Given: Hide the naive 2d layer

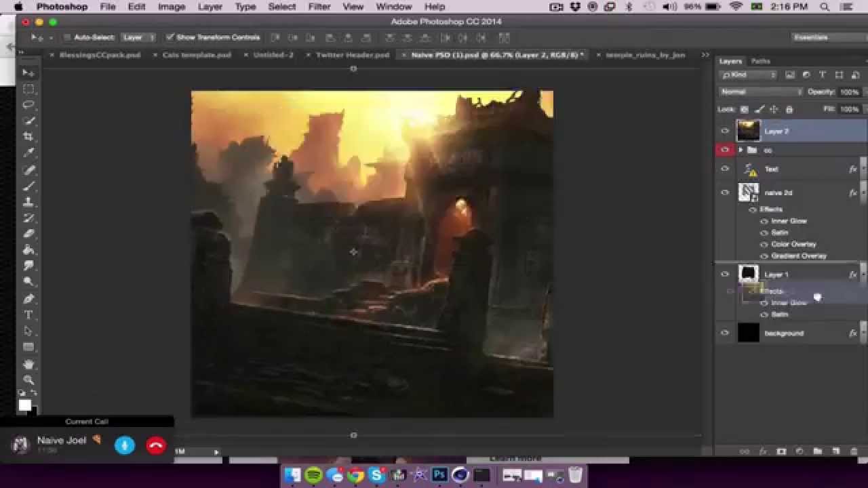Looking at the screenshot, I should [x=725, y=192].
